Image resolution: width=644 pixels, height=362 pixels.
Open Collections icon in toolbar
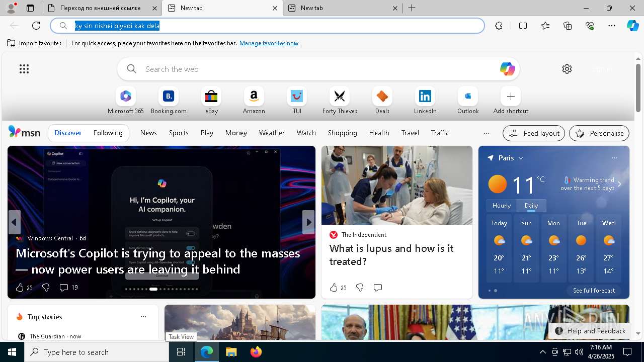(x=568, y=26)
